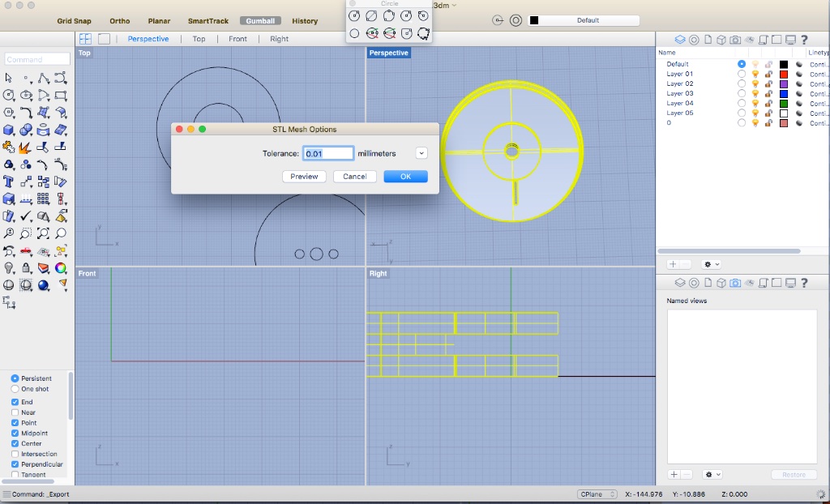The height and width of the screenshot is (504, 830).
Task: Click display monitor icon in upper panel
Action: pyautogui.click(x=791, y=40)
